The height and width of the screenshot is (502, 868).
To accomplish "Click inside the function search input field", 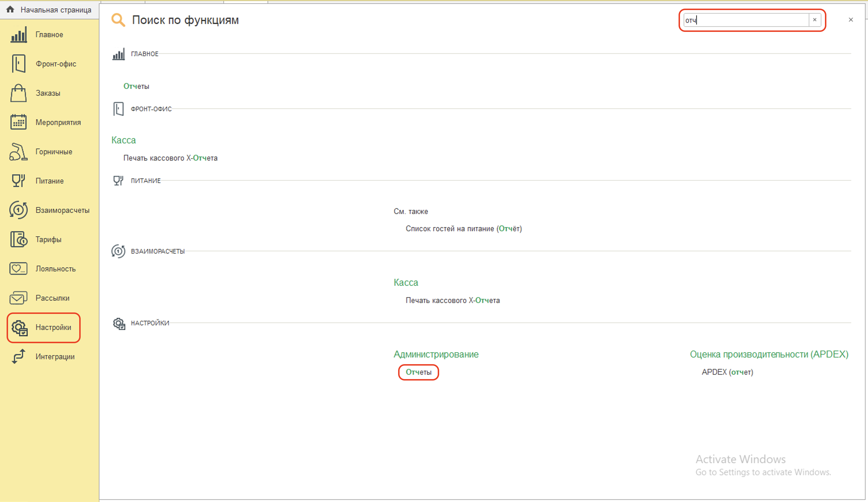I will [x=746, y=20].
